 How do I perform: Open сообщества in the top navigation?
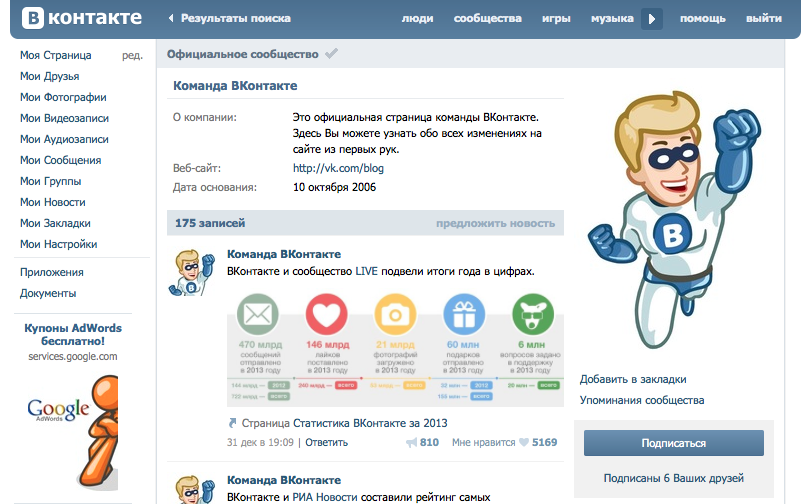point(488,19)
